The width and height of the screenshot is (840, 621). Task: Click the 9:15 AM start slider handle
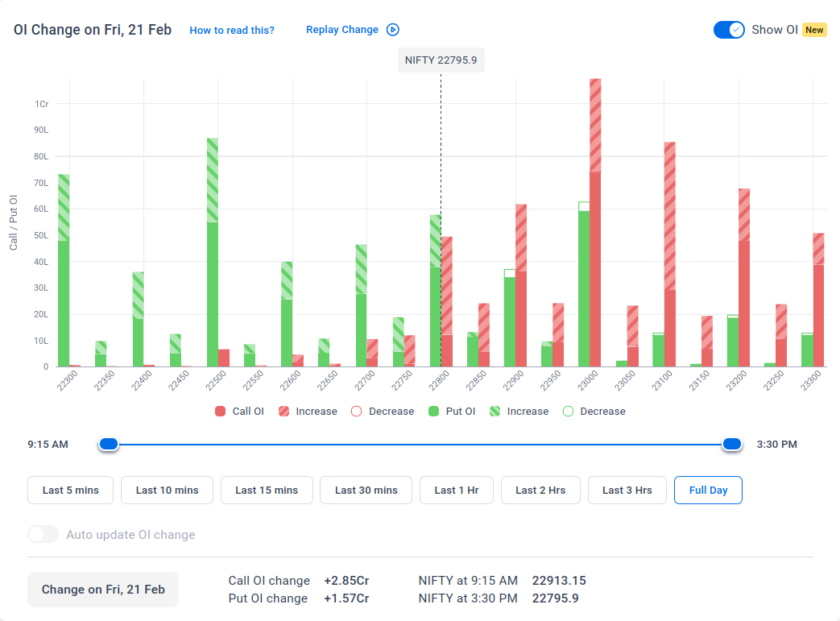[x=109, y=444]
